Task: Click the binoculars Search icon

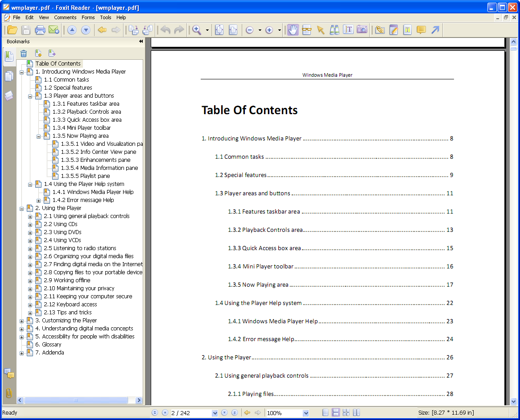Action: pyautogui.click(x=334, y=30)
